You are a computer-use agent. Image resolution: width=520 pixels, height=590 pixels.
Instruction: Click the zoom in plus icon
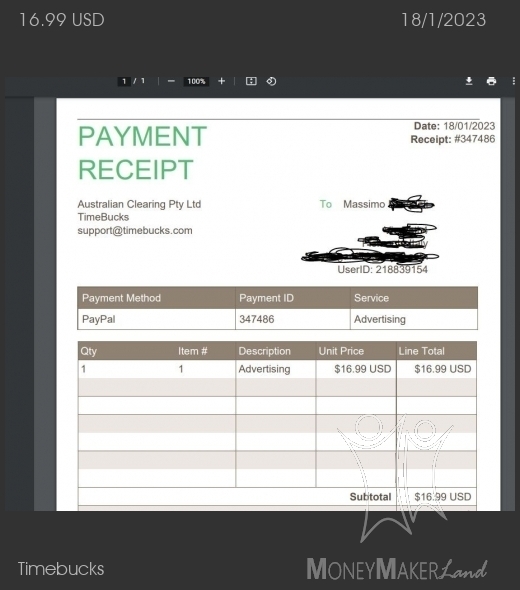coord(222,81)
